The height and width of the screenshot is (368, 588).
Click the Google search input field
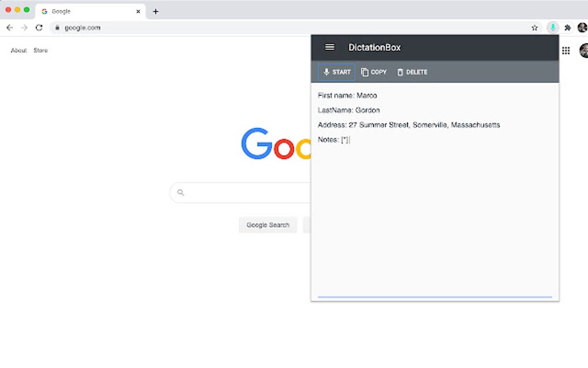click(x=240, y=193)
